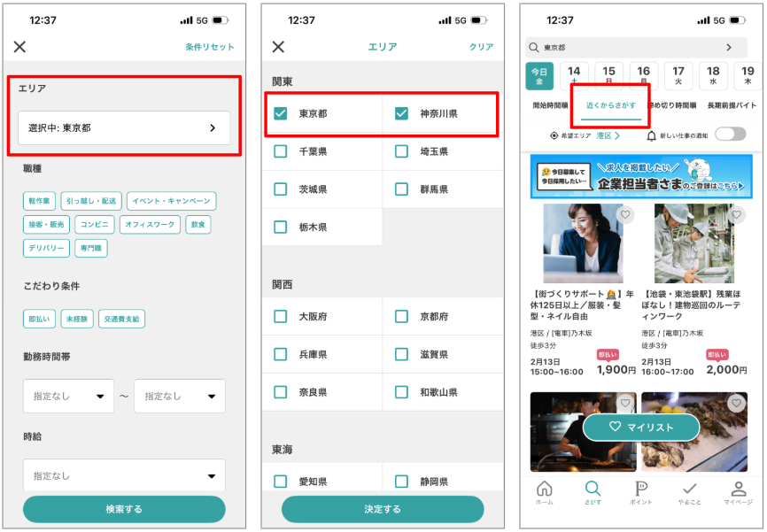Check the 茨城県 checkbox
Image resolution: width=767 pixels, height=532 pixels.
point(280,189)
